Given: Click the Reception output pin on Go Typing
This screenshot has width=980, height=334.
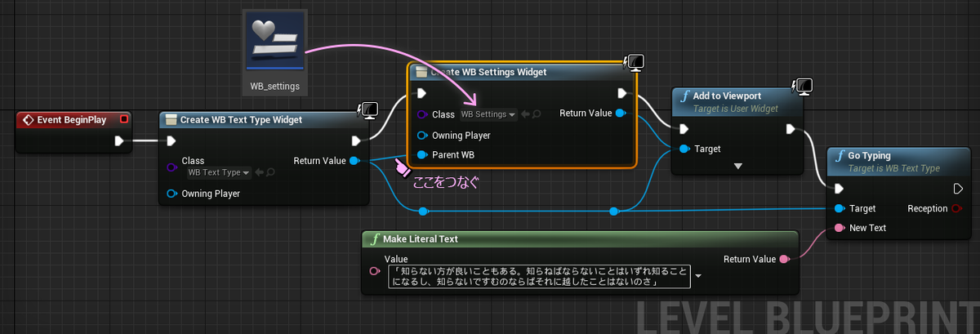Looking at the screenshot, I should [956, 208].
